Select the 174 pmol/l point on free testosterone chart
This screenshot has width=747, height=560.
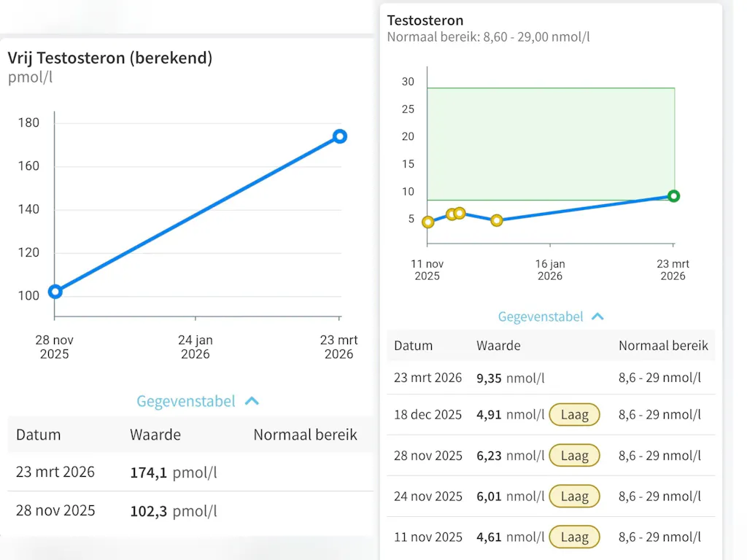(x=339, y=136)
